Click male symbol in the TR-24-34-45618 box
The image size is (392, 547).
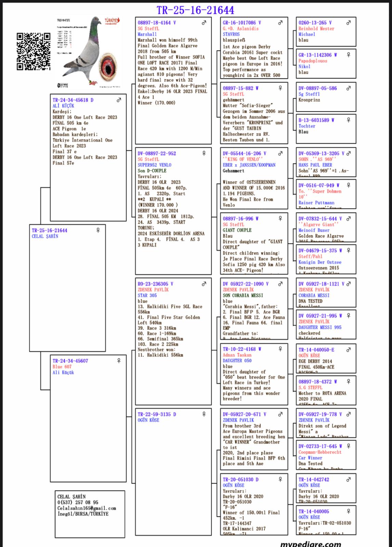(119, 100)
